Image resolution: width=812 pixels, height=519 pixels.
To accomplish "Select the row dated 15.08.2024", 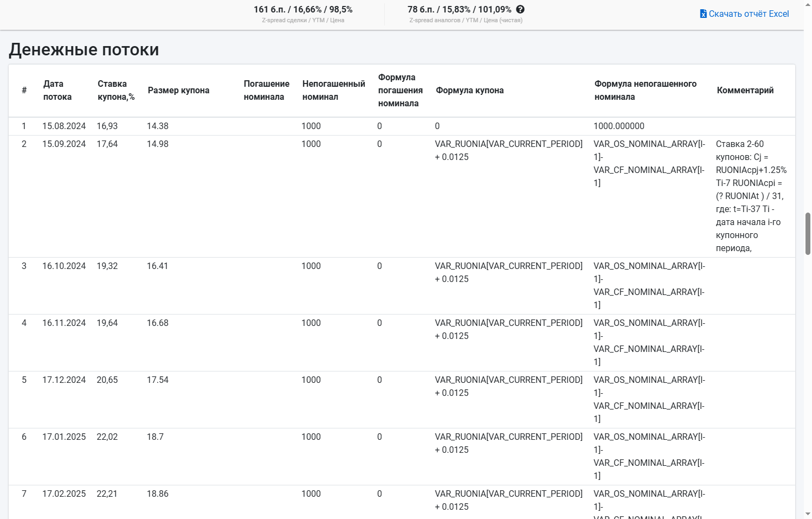I will [402, 126].
